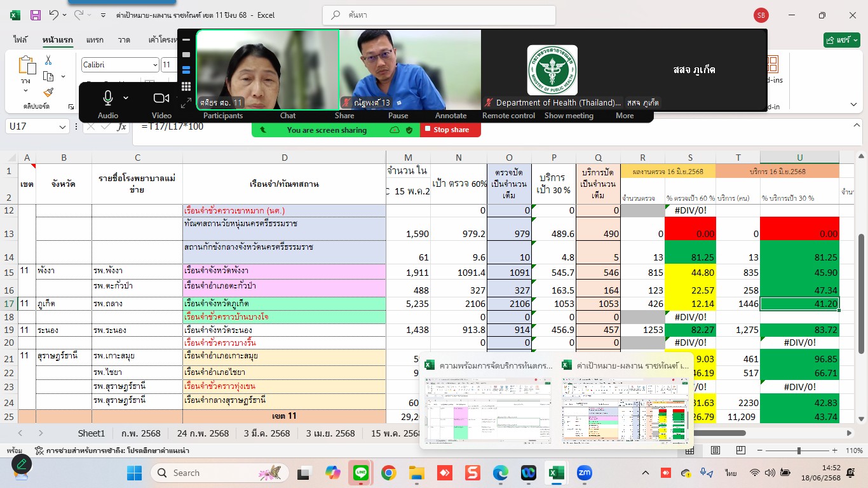Click the Redo arrow icon
Screen dimensions: 868x488
pyautogui.click(x=79, y=15)
